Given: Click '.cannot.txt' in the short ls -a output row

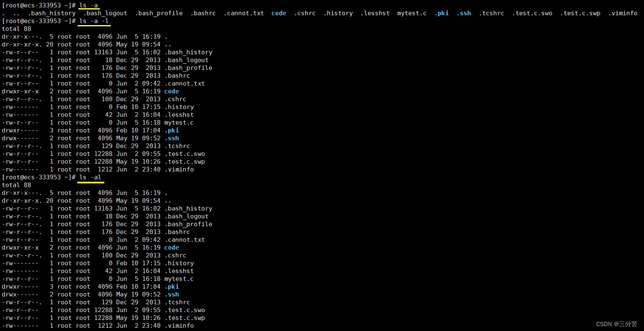Looking at the screenshot, I should (x=244, y=13).
